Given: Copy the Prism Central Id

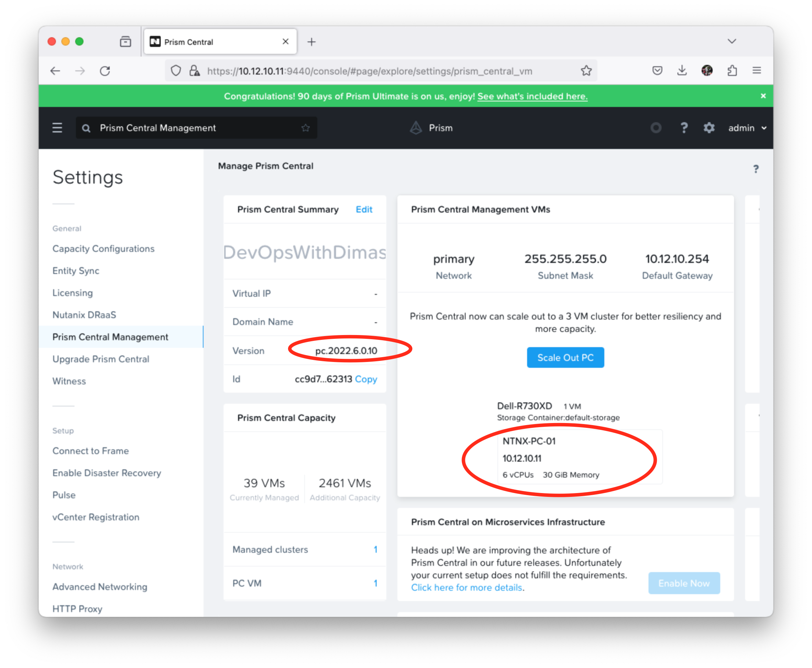Looking at the screenshot, I should [366, 379].
